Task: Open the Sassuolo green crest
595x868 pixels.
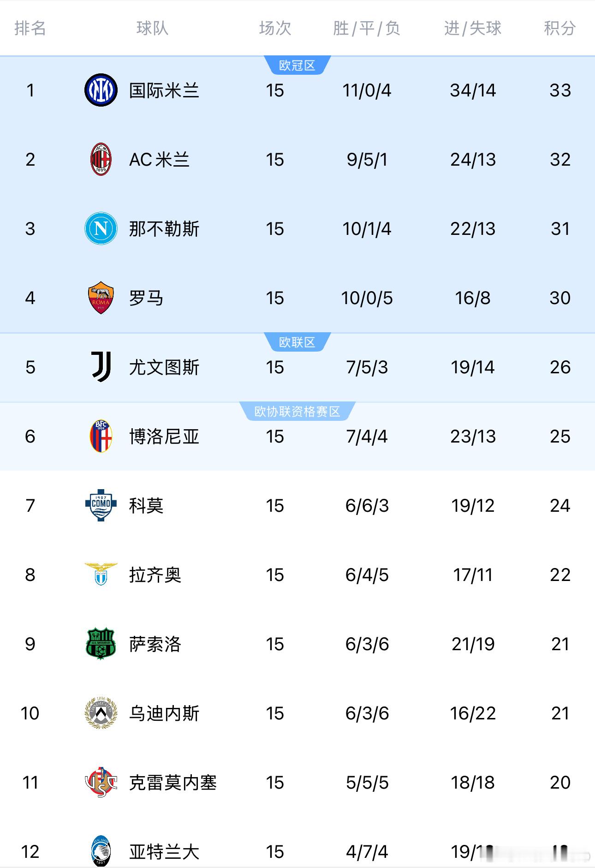Action: tap(101, 644)
